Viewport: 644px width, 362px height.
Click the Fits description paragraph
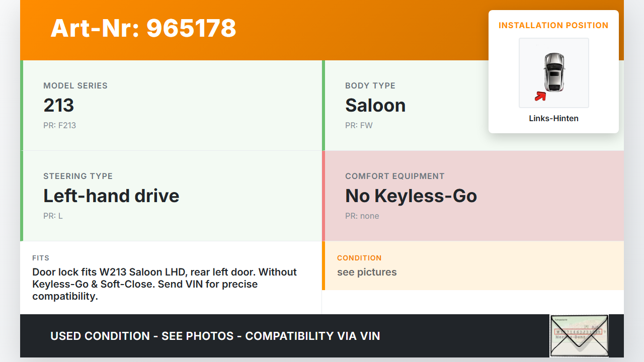(x=165, y=284)
